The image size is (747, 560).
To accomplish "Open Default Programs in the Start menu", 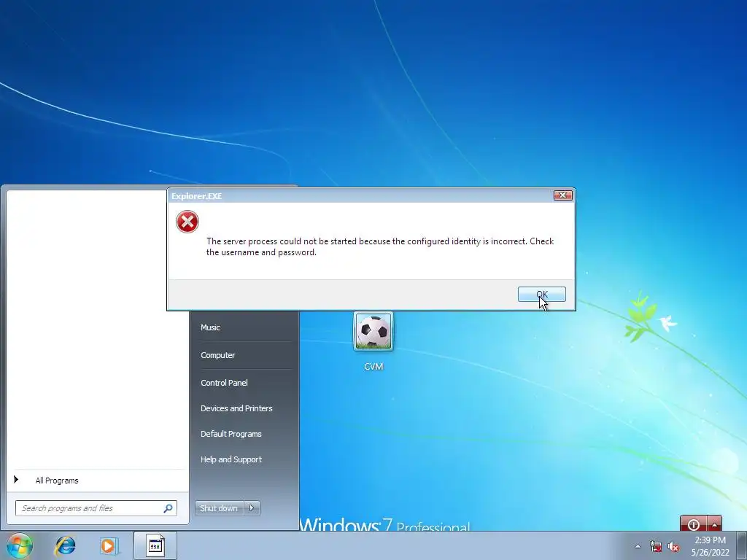I will tap(231, 434).
